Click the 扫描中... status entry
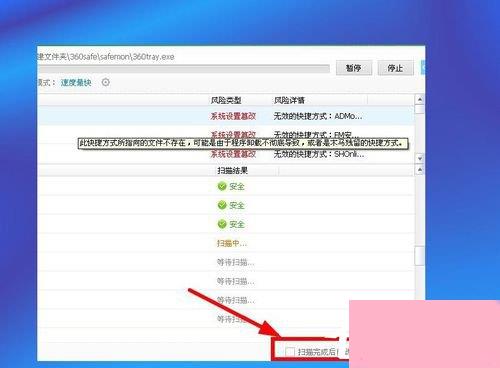Screen dimensions: 500x368 232,243
